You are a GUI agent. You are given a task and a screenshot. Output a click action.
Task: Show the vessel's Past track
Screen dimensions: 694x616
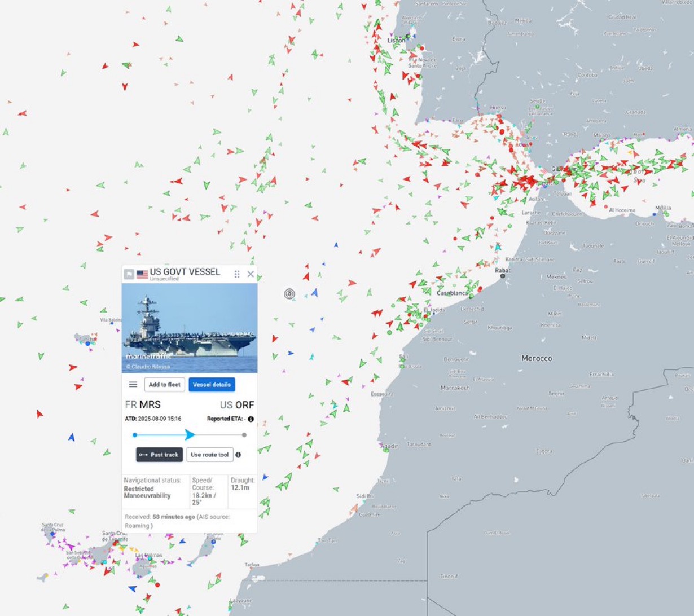point(159,455)
